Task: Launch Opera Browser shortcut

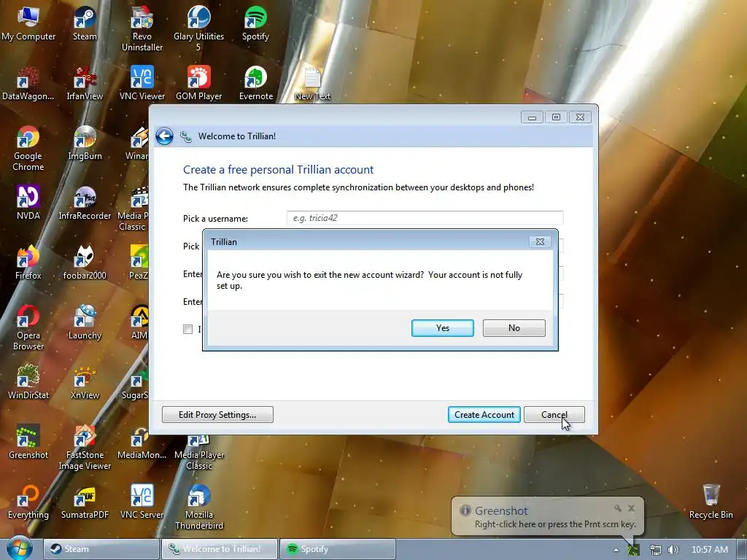Action: (28, 327)
